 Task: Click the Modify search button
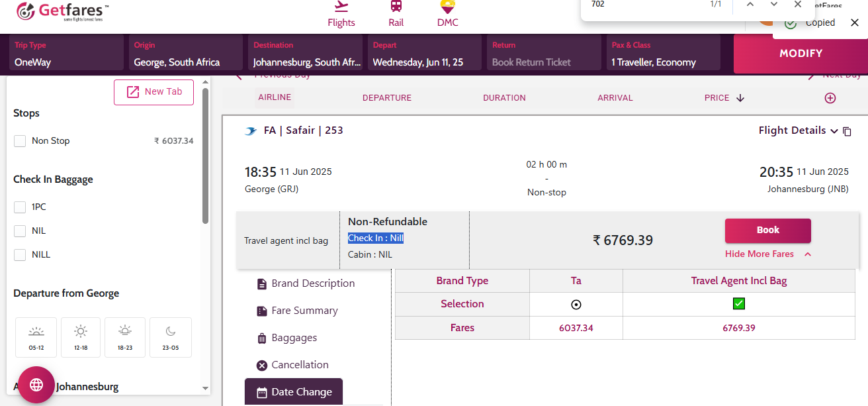click(x=801, y=54)
